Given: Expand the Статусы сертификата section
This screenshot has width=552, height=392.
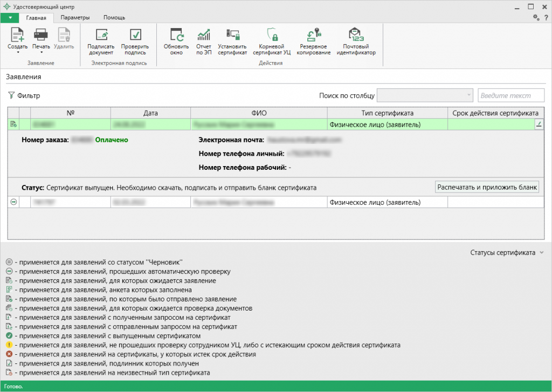Looking at the screenshot, I should click(x=505, y=252).
